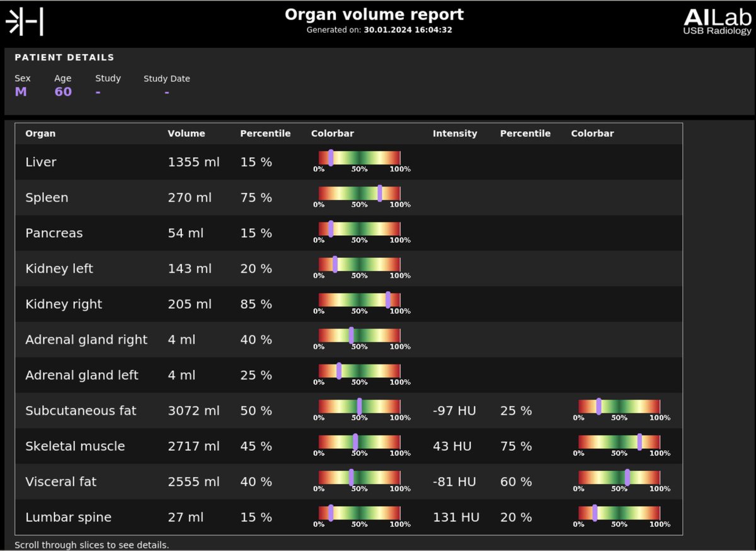Image resolution: width=756 pixels, height=551 pixels.
Task: Select the Pancreas row label
Action: [x=54, y=233]
